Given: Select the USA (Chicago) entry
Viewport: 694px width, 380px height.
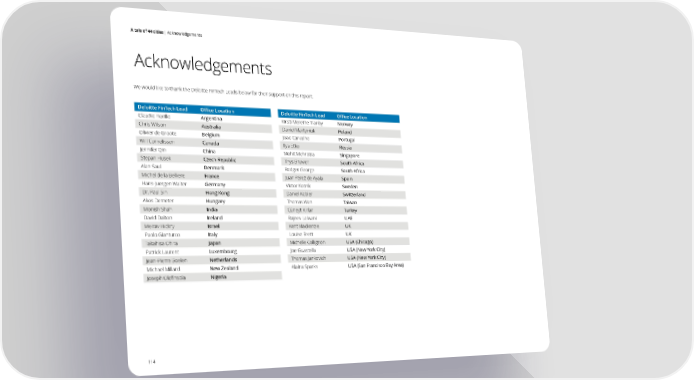Looking at the screenshot, I should click(359, 242).
